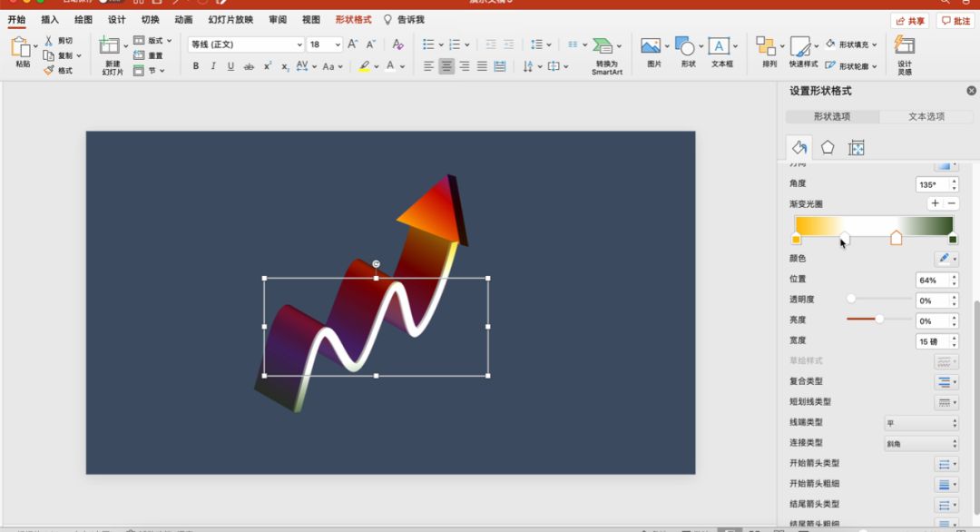Remove the selected gradient stop
This screenshot has width=980, height=532.
click(x=951, y=203)
